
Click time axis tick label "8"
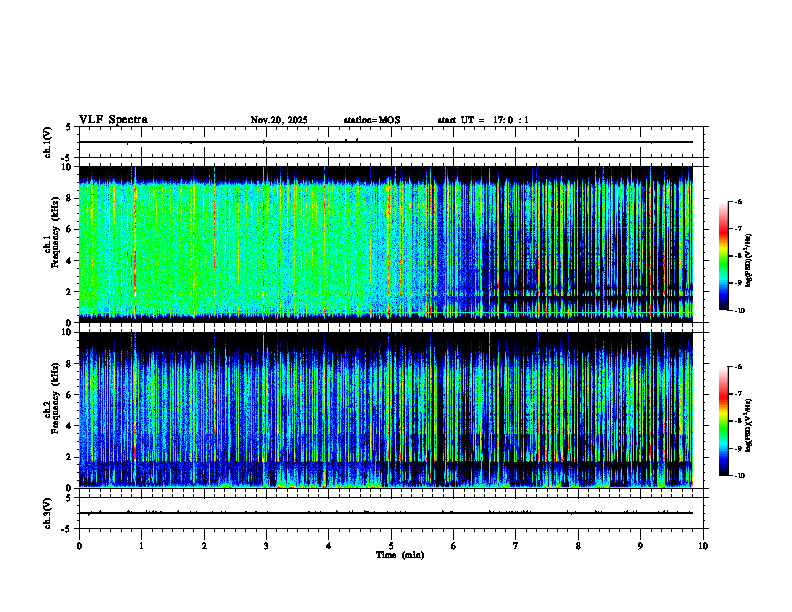point(578,546)
